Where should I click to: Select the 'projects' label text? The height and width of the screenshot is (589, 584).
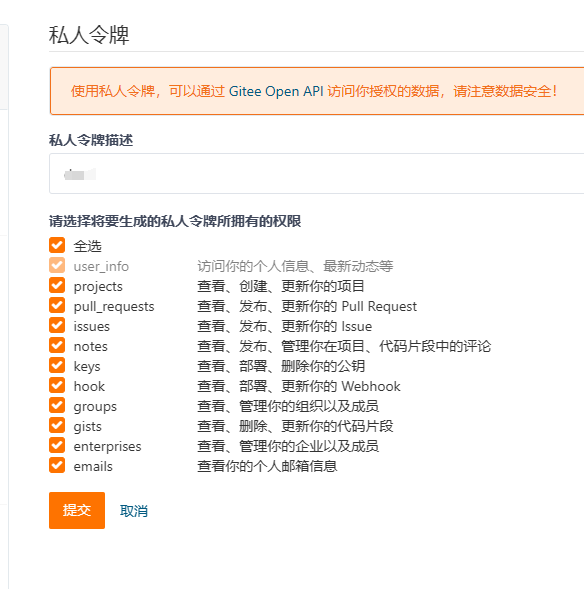pyautogui.click(x=98, y=287)
